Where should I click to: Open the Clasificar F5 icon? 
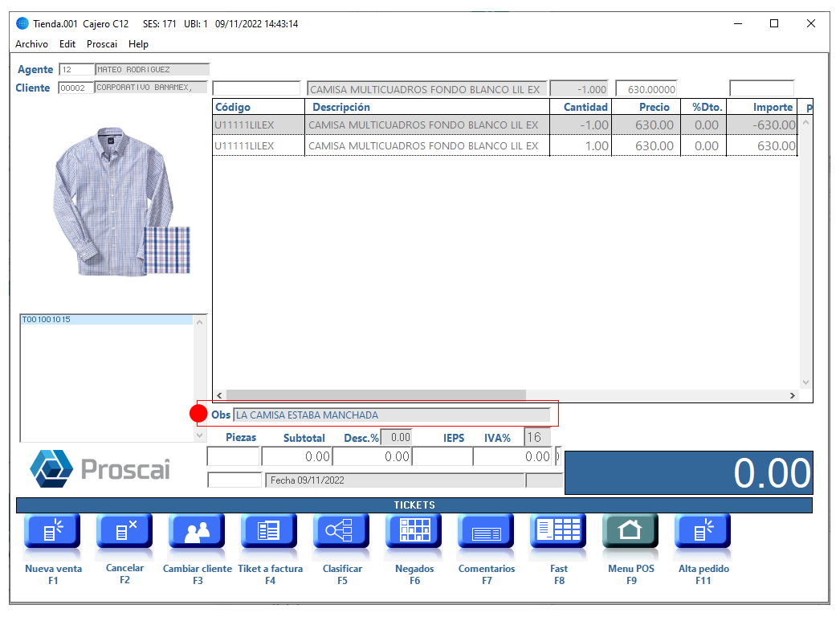pos(342,531)
